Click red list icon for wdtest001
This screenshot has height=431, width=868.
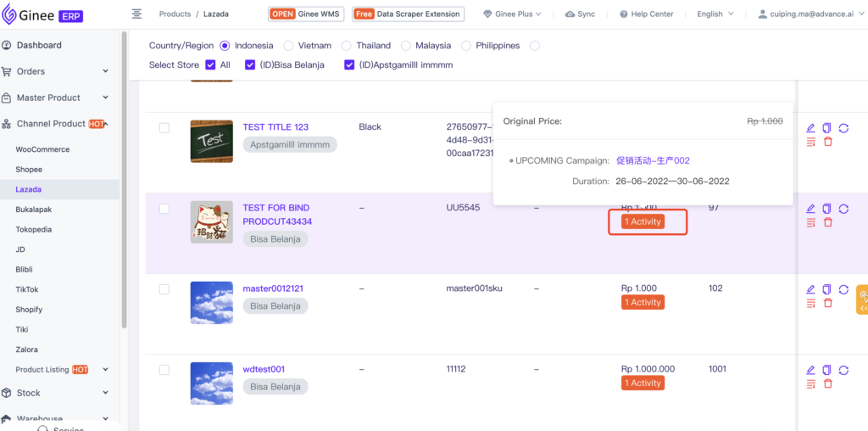click(x=811, y=383)
